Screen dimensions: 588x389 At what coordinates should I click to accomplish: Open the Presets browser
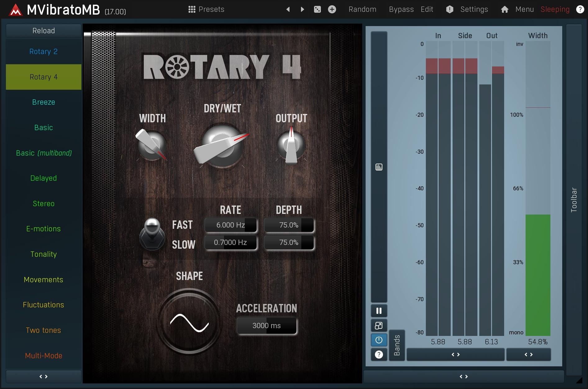pyautogui.click(x=206, y=9)
